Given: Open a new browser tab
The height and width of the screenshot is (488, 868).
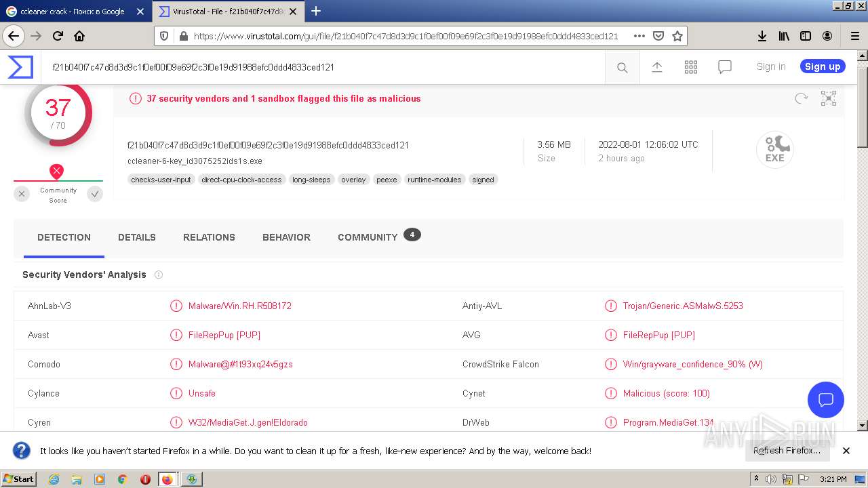Looking at the screenshot, I should pyautogui.click(x=316, y=11).
